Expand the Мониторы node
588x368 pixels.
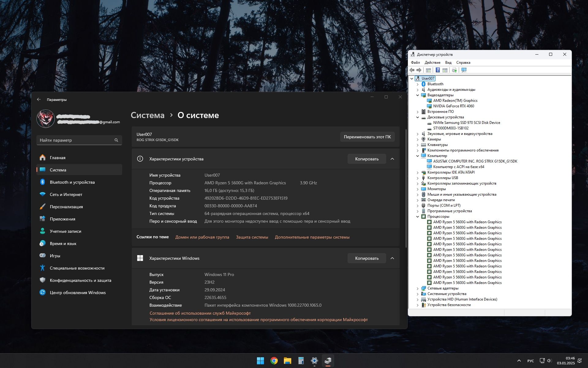coord(417,189)
